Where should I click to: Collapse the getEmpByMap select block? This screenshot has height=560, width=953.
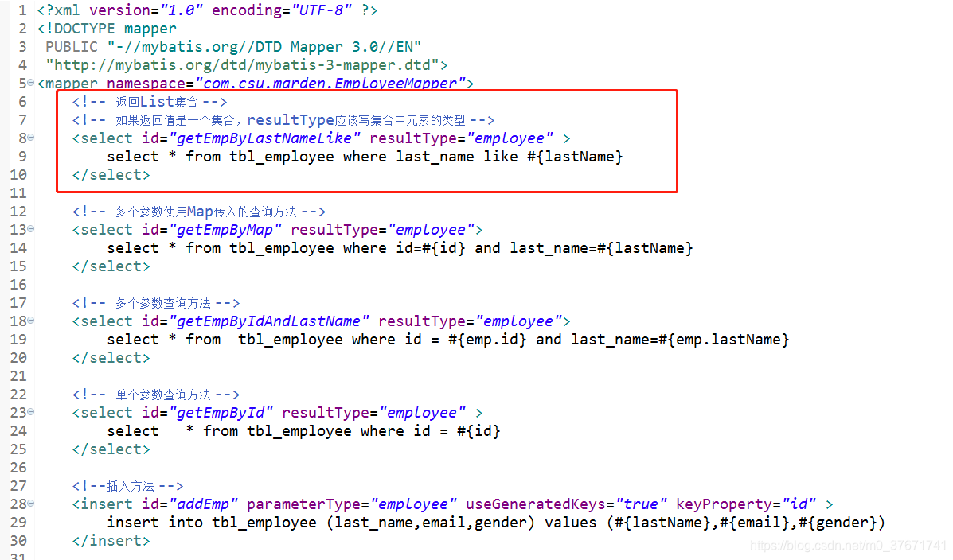(32, 229)
